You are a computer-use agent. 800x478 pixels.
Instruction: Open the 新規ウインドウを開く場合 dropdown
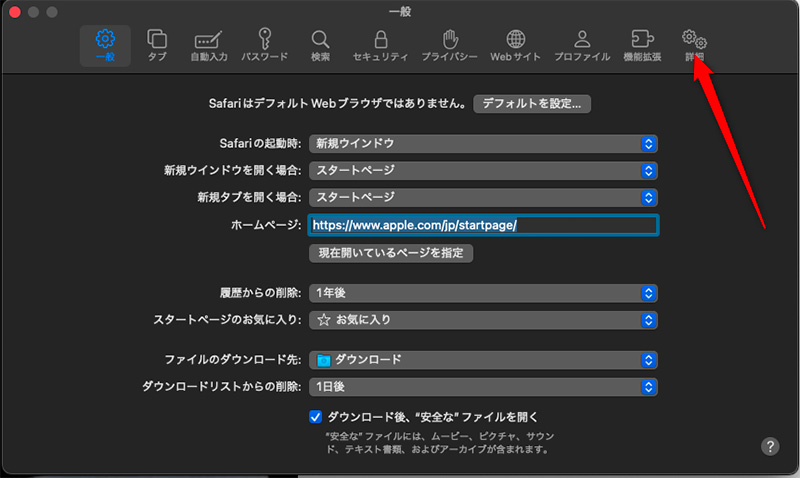[x=483, y=170]
